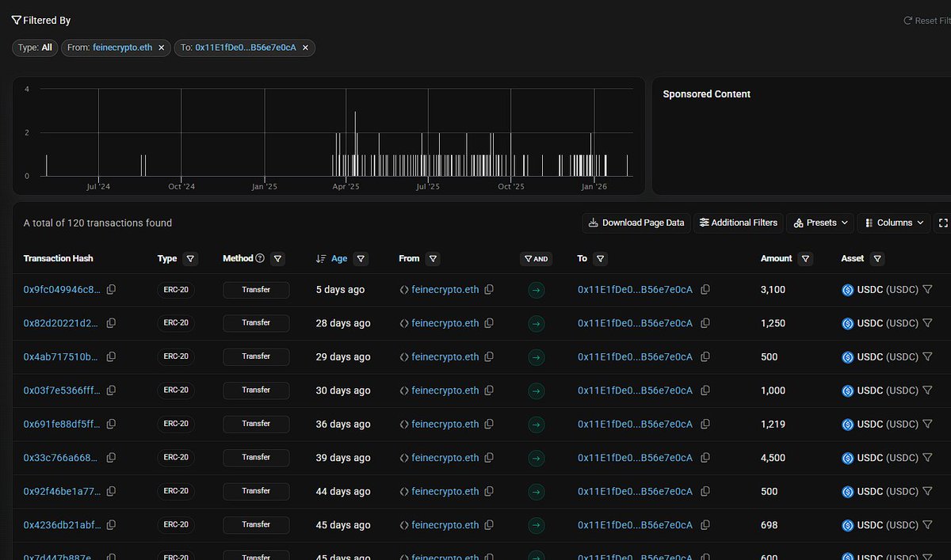Copy transaction hash 0x82d20221d2
The height and width of the screenshot is (560, 951).
(111, 323)
